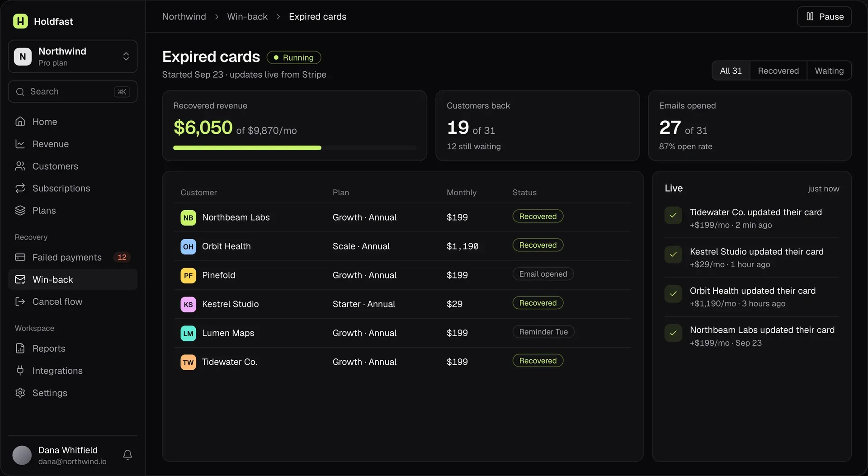
Task: Click the Subscriptions repeat icon
Action: [x=20, y=189]
